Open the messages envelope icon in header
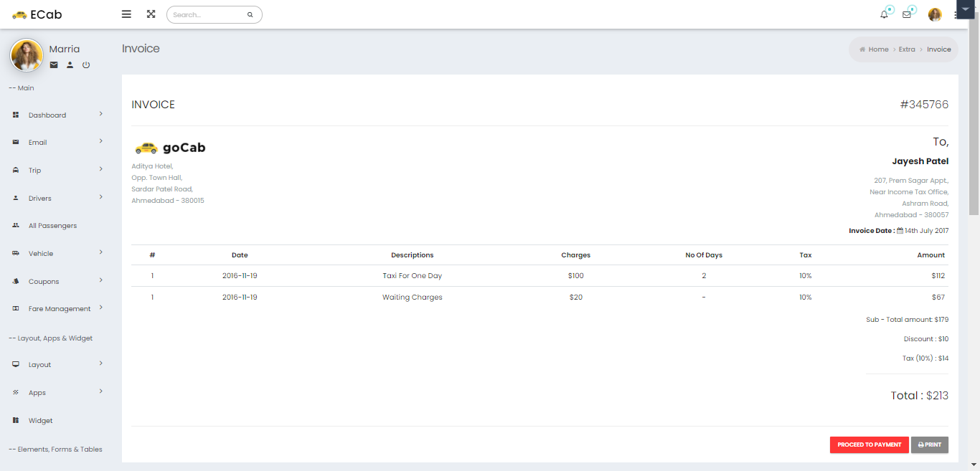980x471 pixels. (907, 15)
